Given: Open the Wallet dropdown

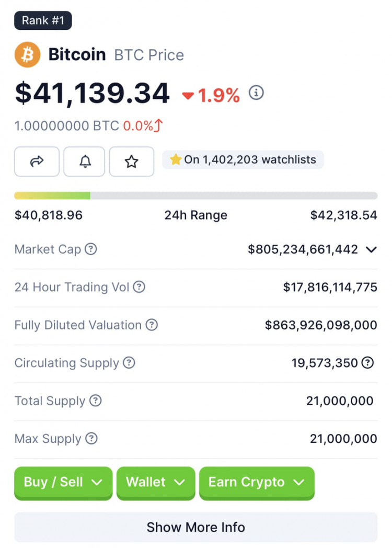Looking at the screenshot, I should (156, 483).
